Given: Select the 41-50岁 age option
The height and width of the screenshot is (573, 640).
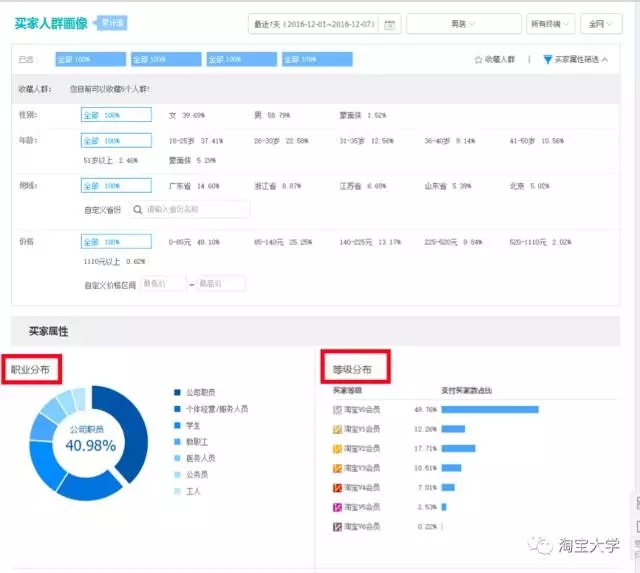Looking at the screenshot, I should (537, 141).
